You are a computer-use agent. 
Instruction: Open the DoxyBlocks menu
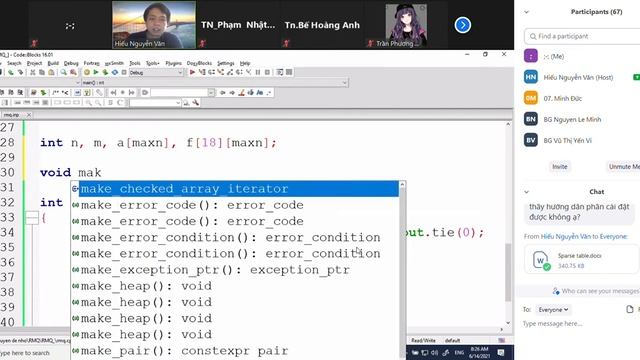coord(199,63)
